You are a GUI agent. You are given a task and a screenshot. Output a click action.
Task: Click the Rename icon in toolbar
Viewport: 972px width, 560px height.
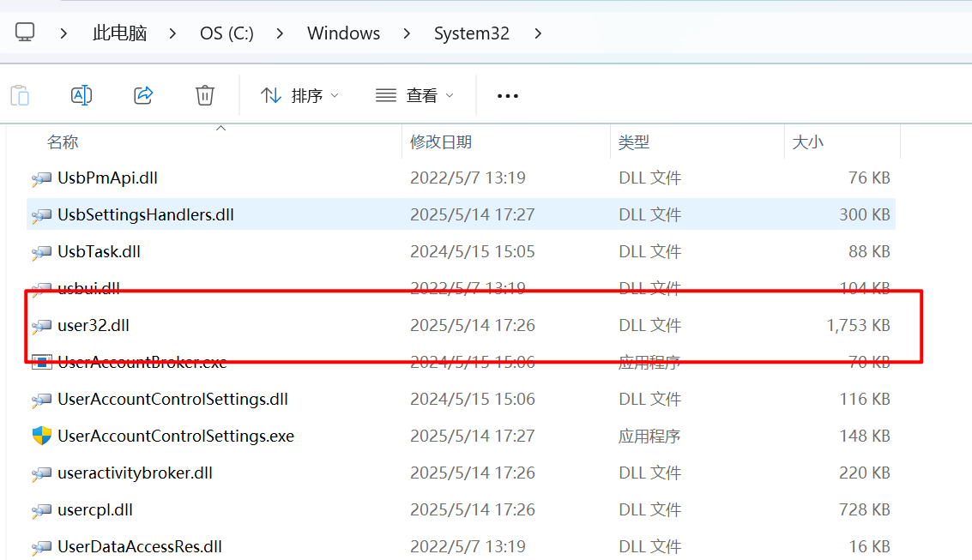(82, 95)
